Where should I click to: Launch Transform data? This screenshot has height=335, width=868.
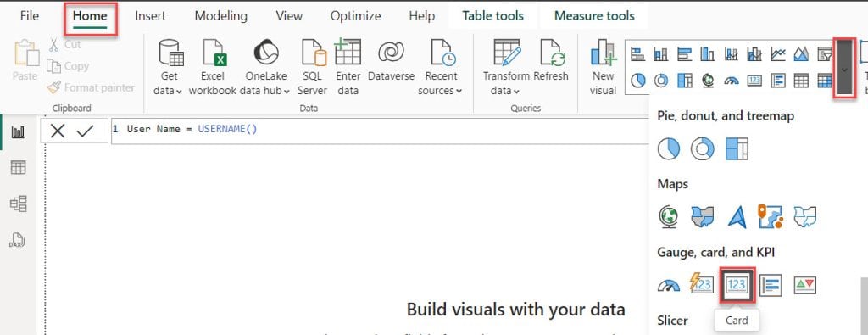506,68
